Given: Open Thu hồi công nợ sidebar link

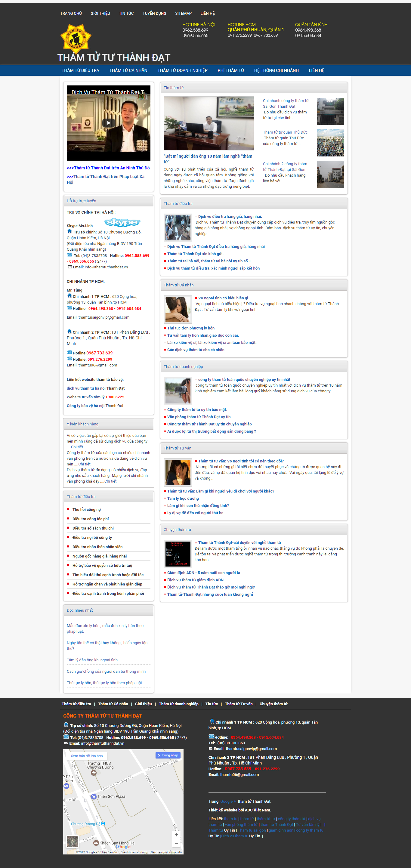Looking at the screenshot, I should 87,509.
